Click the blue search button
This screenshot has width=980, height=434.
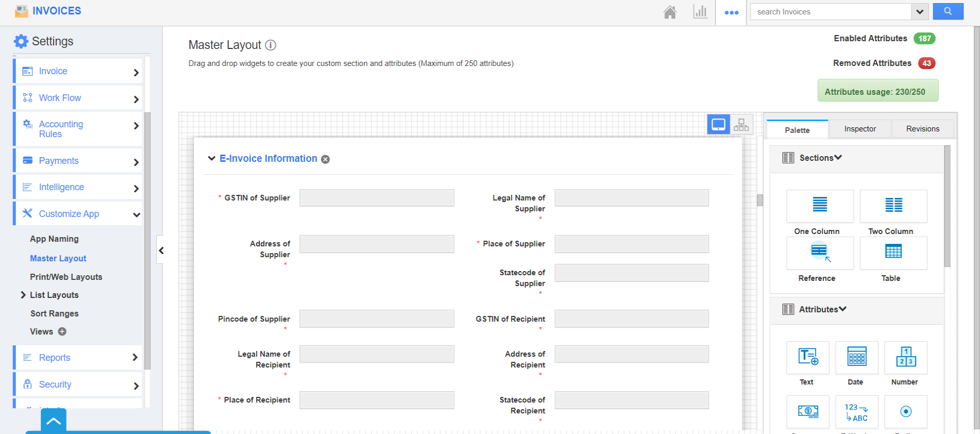(948, 11)
